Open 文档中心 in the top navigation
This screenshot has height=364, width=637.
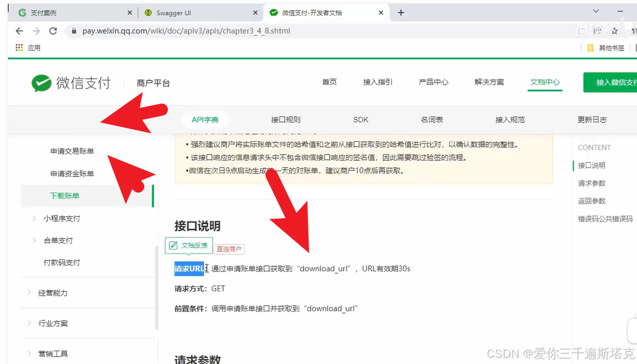click(x=545, y=82)
